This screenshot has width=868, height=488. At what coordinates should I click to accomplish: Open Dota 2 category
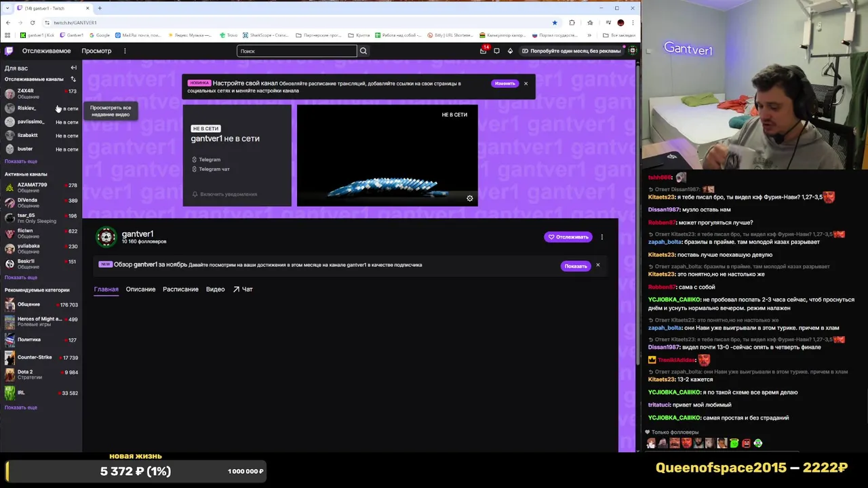(x=41, y=373)
